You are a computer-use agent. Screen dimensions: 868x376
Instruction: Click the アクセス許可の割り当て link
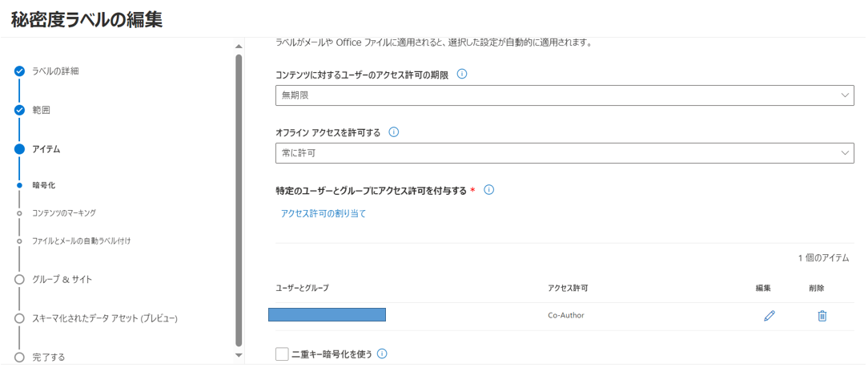[323, 213]
